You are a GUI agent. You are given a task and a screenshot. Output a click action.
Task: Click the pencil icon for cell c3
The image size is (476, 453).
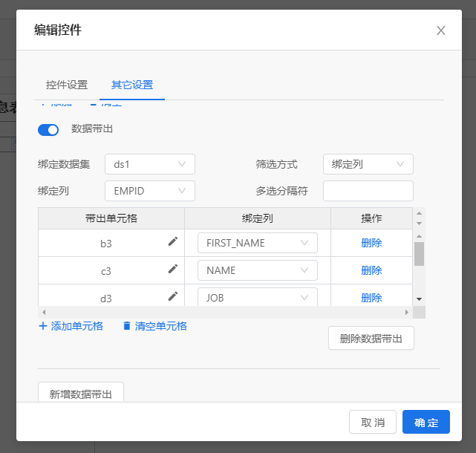(173, 269)
